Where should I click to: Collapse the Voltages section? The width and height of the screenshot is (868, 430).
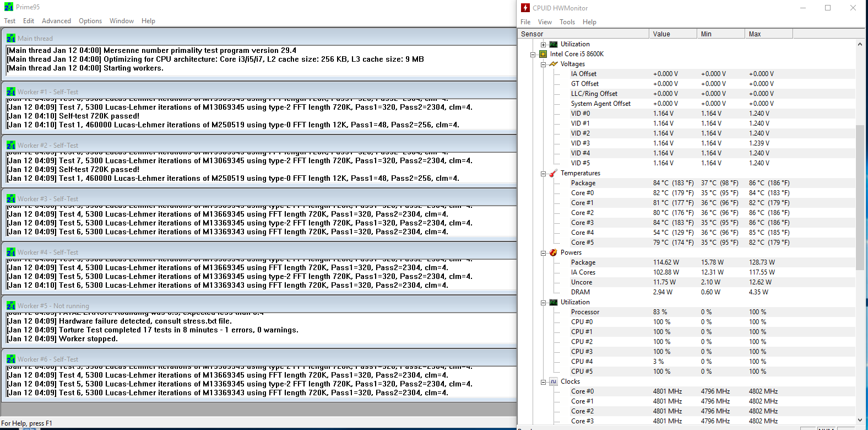(543, 64)
